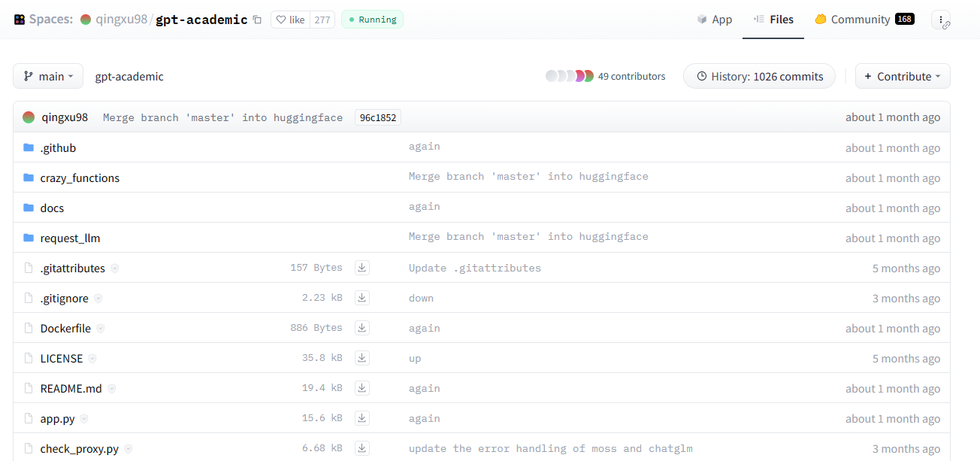Click the contributors avatar stack
The width and height of the screenshot is (980, 461).
[570, 75]
